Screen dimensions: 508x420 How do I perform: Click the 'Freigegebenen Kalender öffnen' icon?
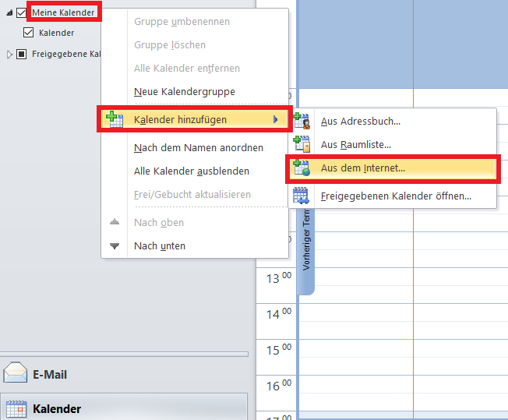click(302, 196)
